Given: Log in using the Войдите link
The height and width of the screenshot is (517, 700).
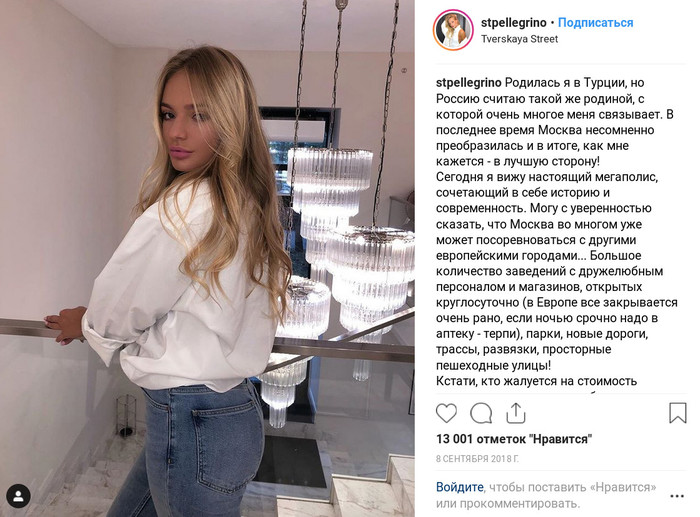Looking at the screenshot, I should pyautogui.click(x=459, y=487).
